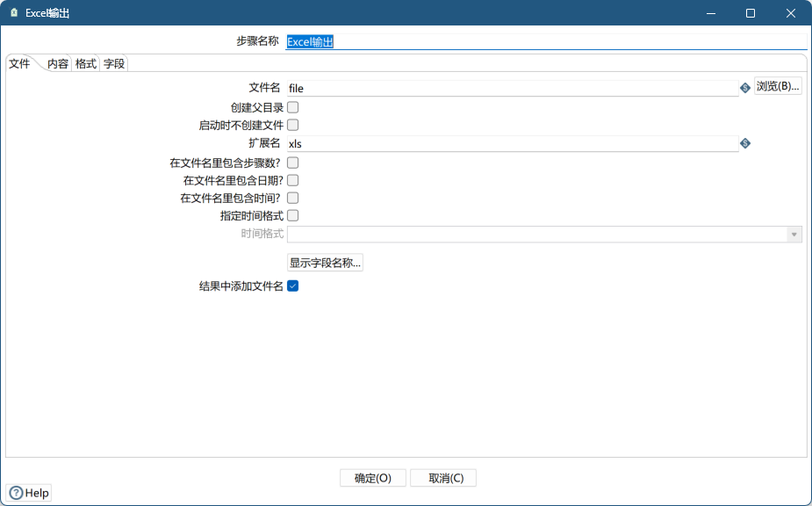Viewport: 812px width, 506px height.
Task: Enable 在文件名里包含步骤数?
Action: (292, 162)
